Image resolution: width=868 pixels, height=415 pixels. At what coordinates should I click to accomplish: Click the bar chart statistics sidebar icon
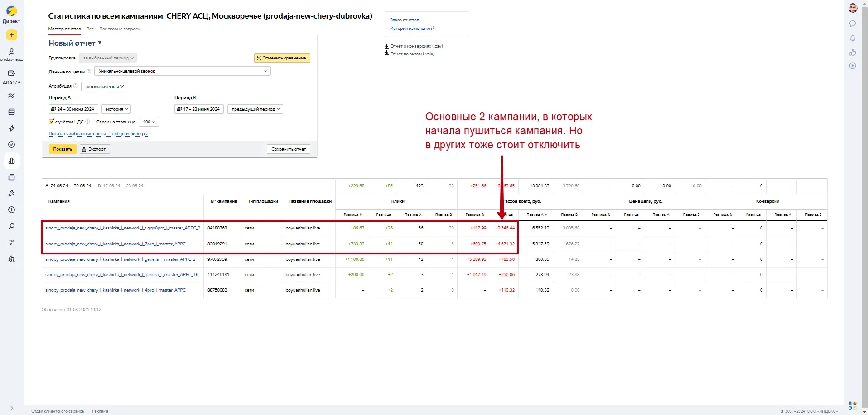click(x=12, y=161)
